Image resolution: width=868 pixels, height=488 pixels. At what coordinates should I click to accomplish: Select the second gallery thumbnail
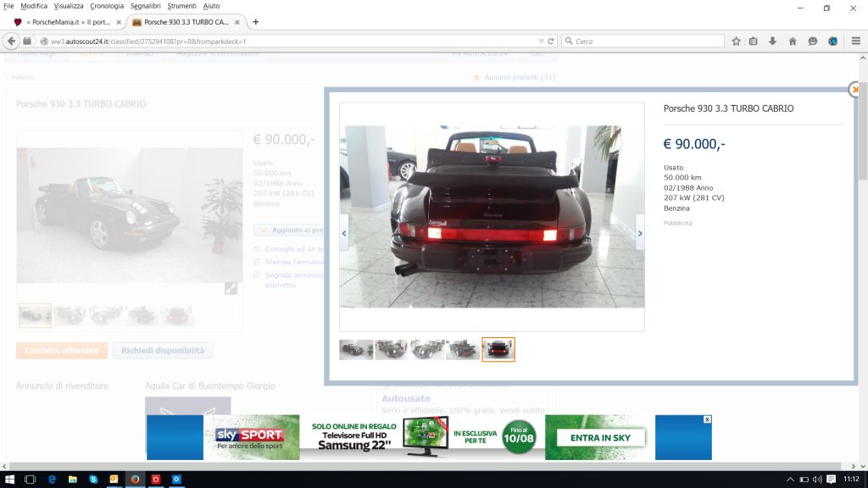392,349
